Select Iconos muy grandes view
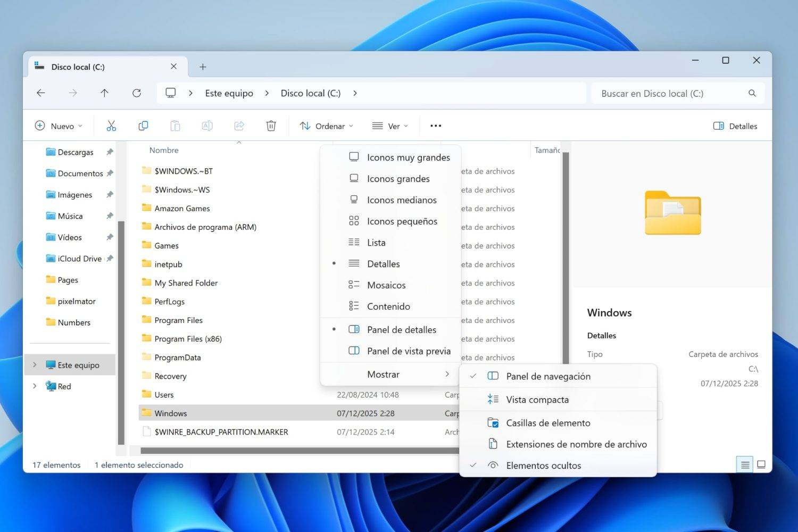Viewport: 798px width, 532px height. (390, 157)
